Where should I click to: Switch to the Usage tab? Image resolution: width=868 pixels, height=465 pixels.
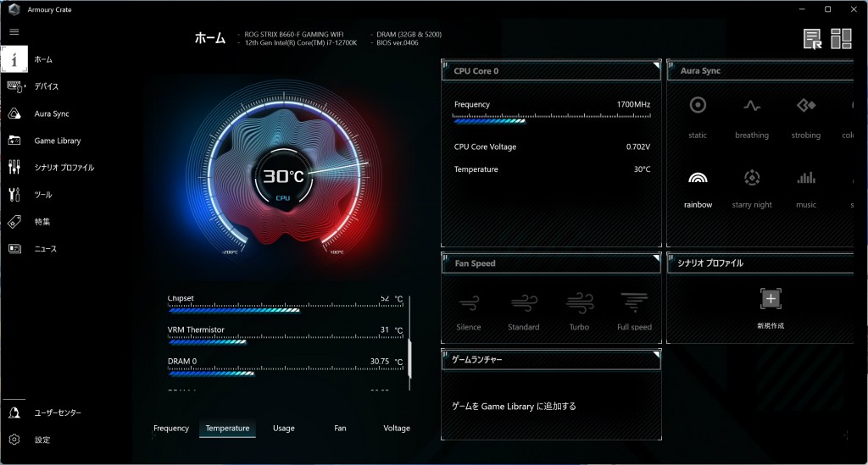coord(283,428)
